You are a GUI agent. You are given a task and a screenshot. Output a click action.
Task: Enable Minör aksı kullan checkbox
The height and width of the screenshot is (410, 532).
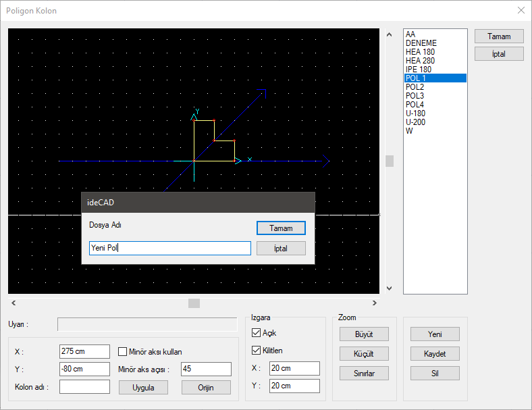pos(123,351)
